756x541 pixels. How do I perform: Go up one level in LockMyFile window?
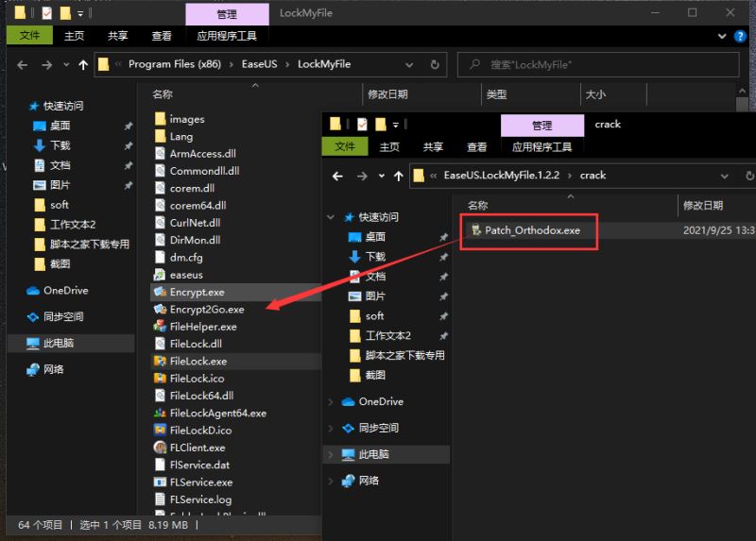(83, 64)
